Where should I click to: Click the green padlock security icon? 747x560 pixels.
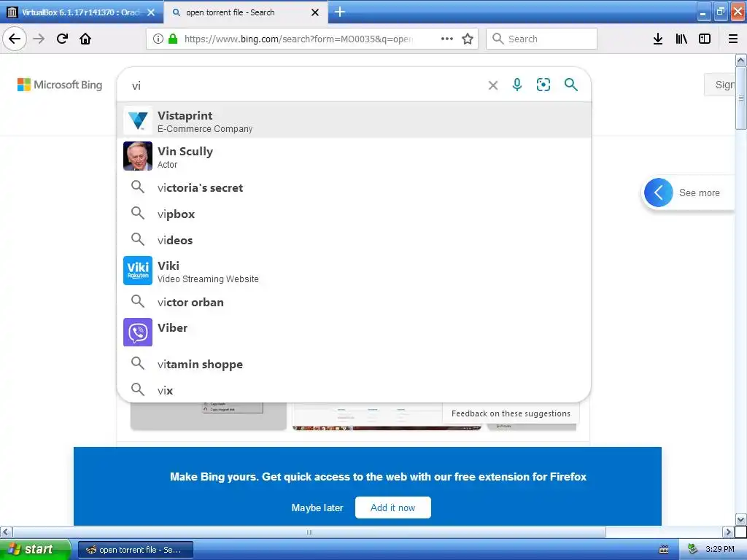coord(173,39)
